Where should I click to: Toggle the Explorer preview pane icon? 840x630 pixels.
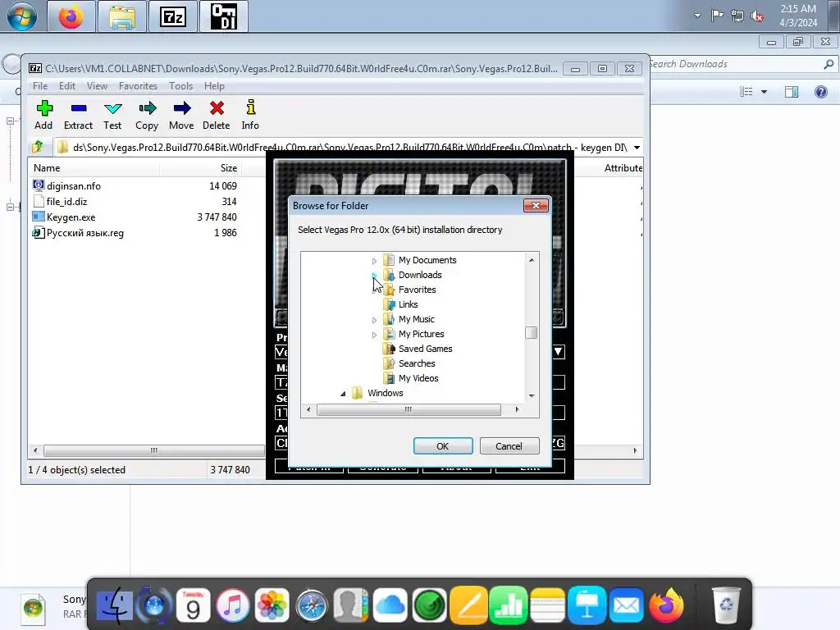click(x=792, y=92)
